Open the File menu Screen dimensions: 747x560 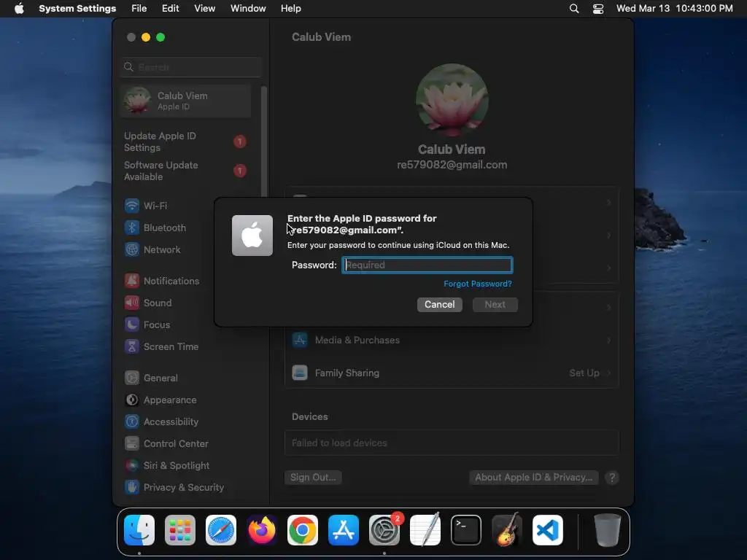(x=139, y=9)
